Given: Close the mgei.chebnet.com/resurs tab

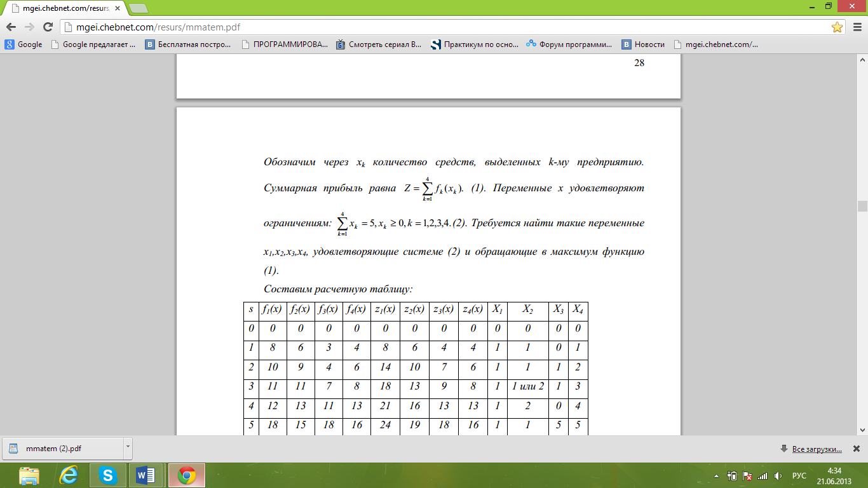Looking at the screenshot, I should (118, 8).
